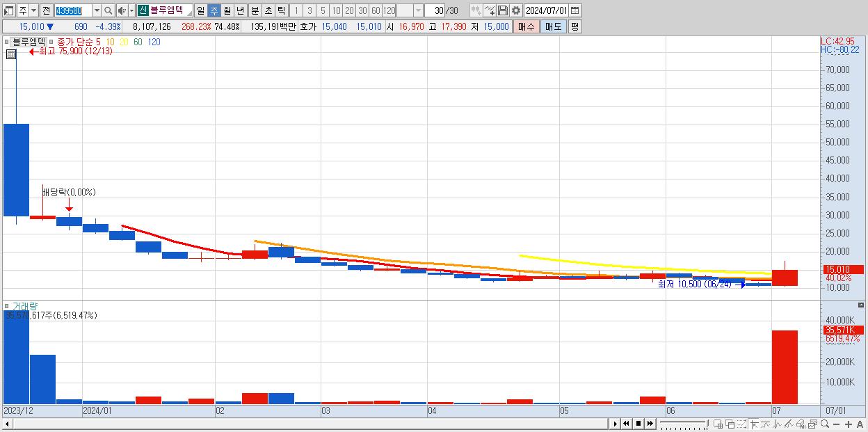Play chart replay with play button

[x=616, y=424]
